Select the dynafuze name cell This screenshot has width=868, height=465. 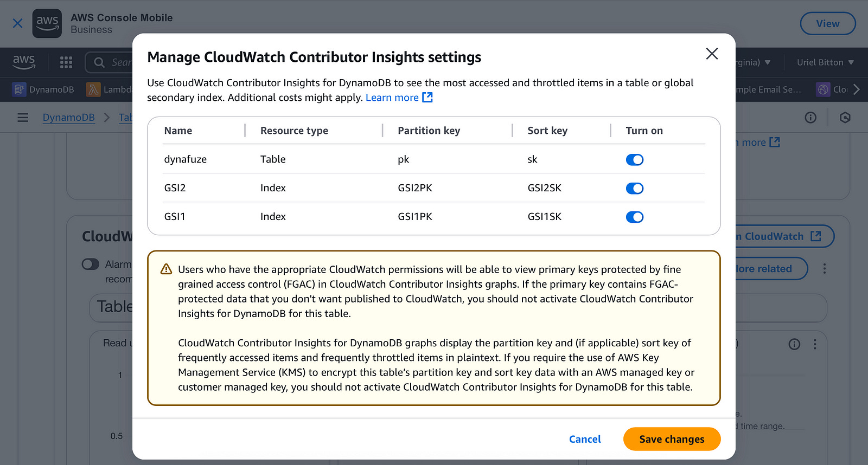(185, 159)
